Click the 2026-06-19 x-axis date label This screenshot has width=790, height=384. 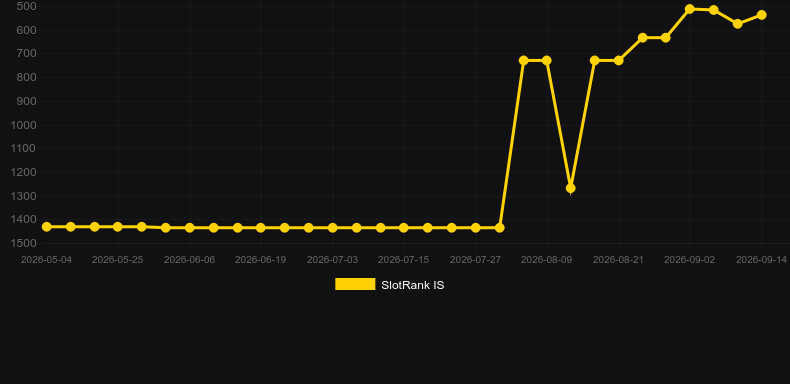260,260
